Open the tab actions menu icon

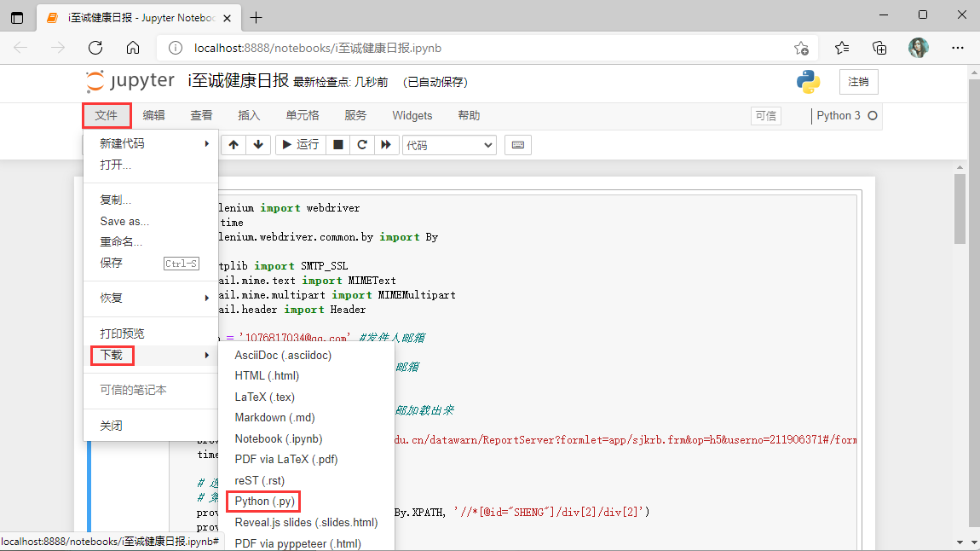pyautogui.click(x=17, y=18)
